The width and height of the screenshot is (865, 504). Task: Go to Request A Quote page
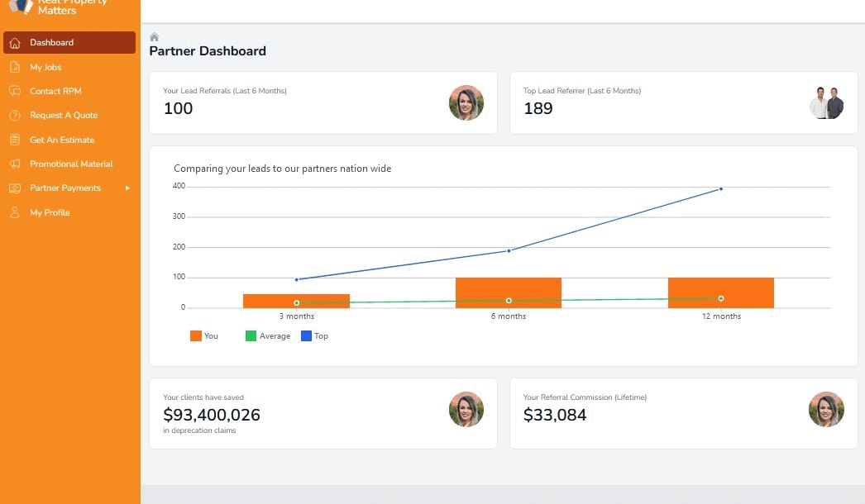click(64, 116)
